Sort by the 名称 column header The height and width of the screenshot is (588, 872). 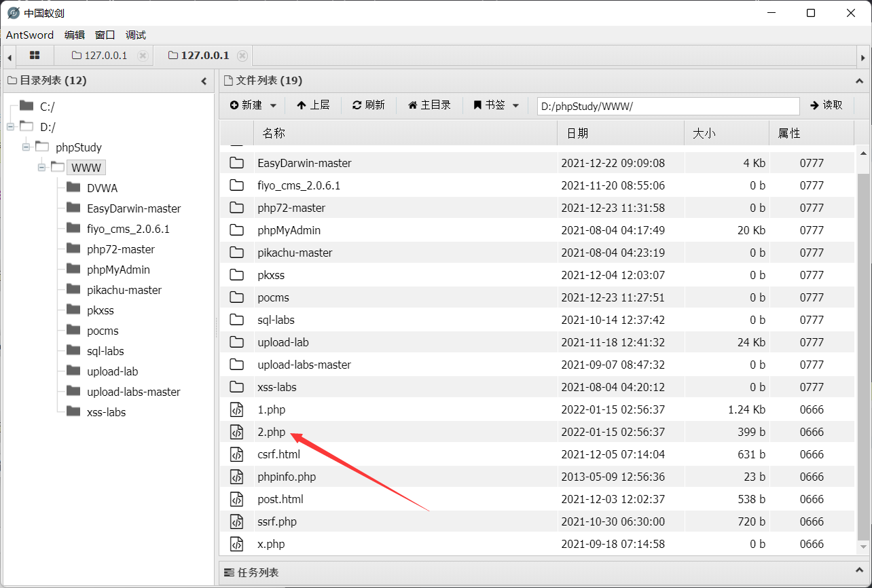(x=405, y=133)
